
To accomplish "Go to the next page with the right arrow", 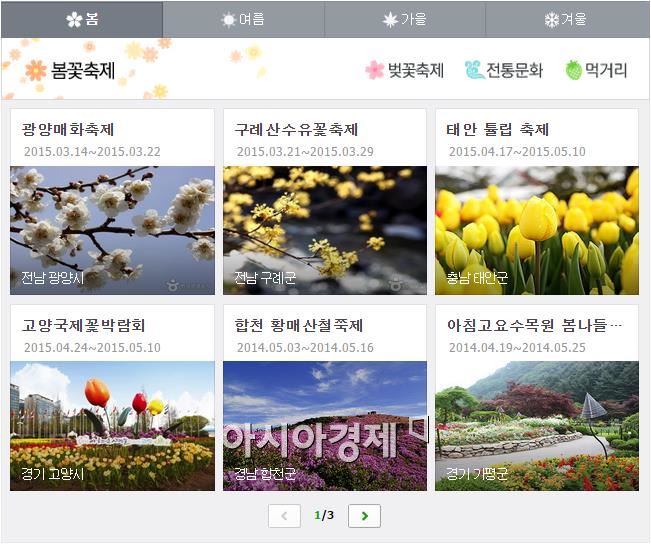I will point(364,516).
